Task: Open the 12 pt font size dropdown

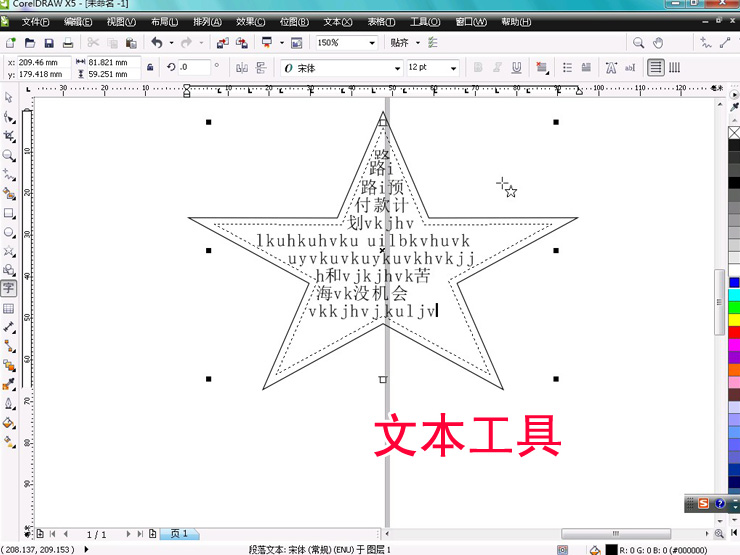Action: [453, 68]
